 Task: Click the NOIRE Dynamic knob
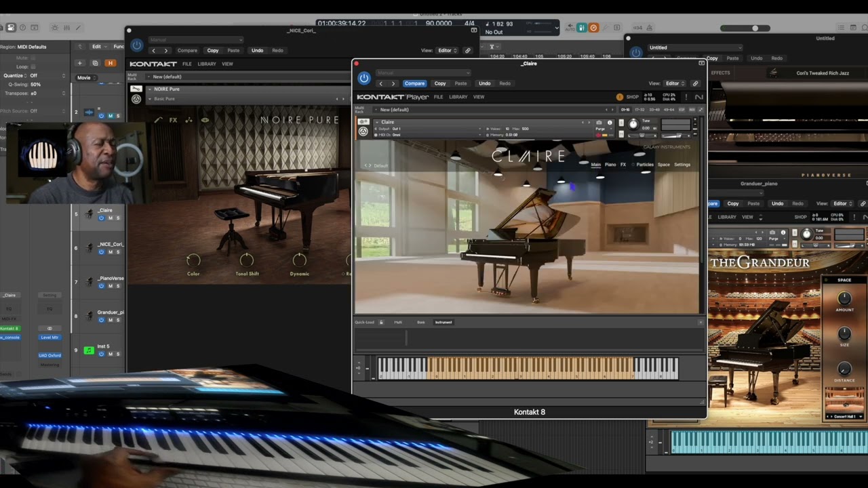pyautogui.click(x=299, y=260)
